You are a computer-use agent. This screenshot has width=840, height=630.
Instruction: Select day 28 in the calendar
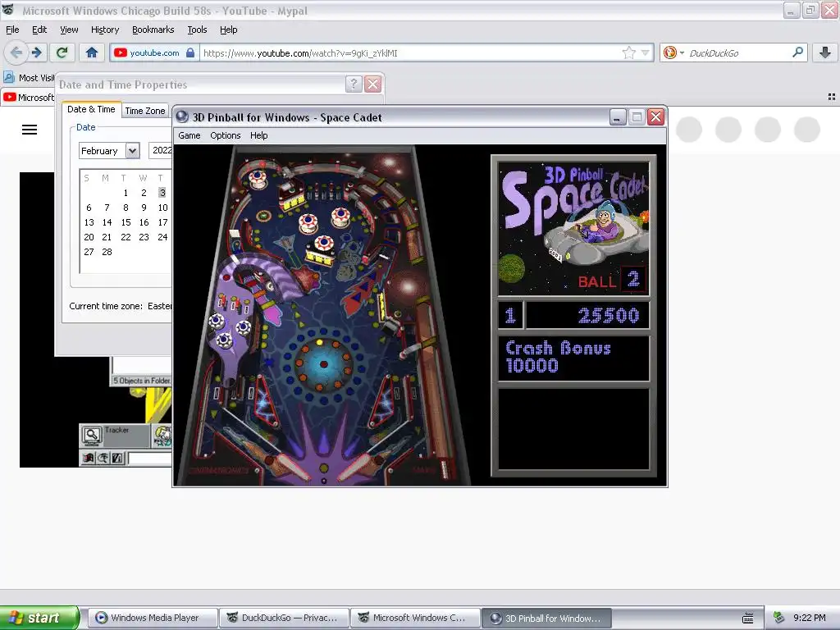pyautogui.click(x=107, y=252)
